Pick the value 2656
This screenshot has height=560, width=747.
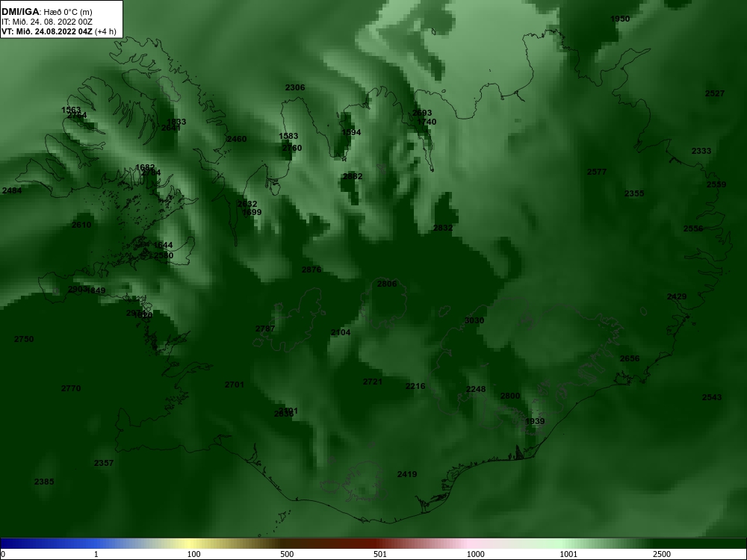pos(630,358)
